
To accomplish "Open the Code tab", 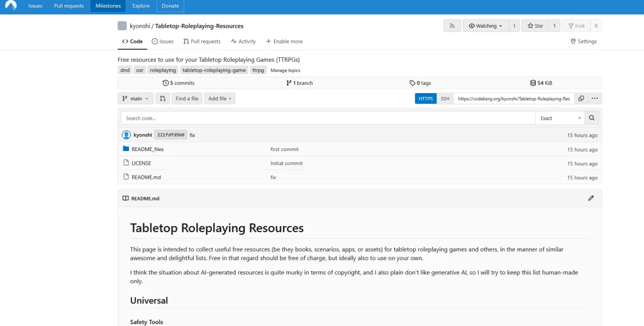I will coord(132,42).
